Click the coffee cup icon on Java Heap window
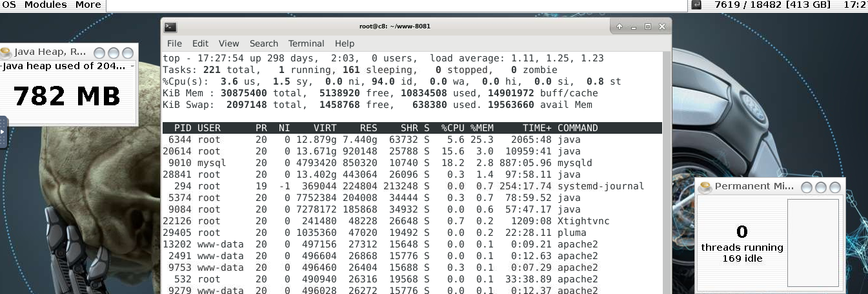Viewport: 868px width, 294px height. (x=6, y=52)
